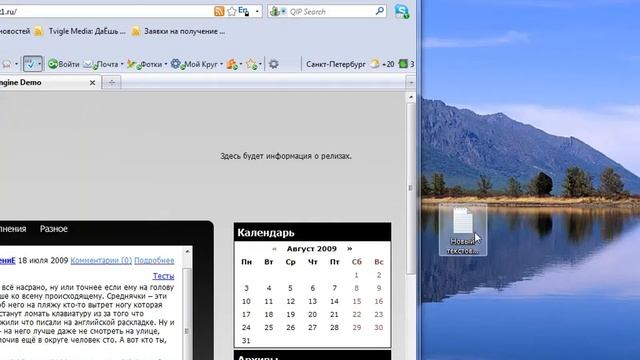Open the Комментарии (0) link
640x360 pixels.
101,260
